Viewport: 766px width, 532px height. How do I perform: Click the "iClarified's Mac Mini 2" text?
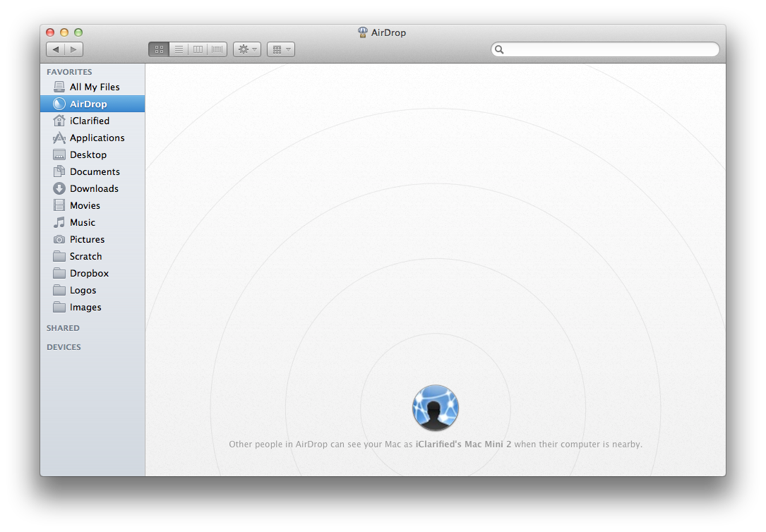463,444
